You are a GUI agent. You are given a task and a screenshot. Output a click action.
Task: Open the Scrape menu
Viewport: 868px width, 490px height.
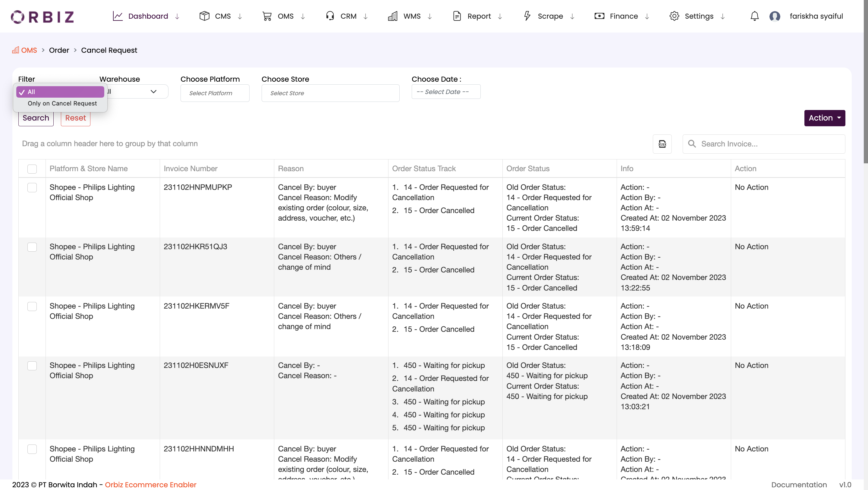pos(550,16)
